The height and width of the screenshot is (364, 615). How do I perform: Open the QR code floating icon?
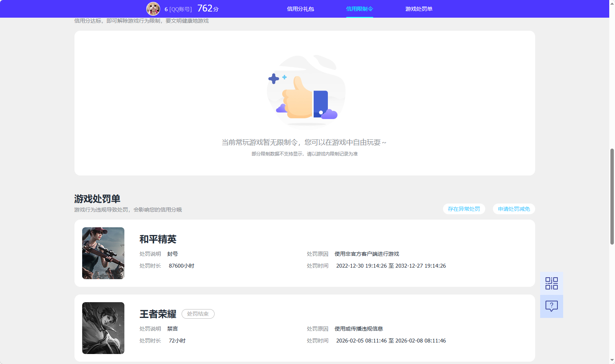(x=552, y=283)
